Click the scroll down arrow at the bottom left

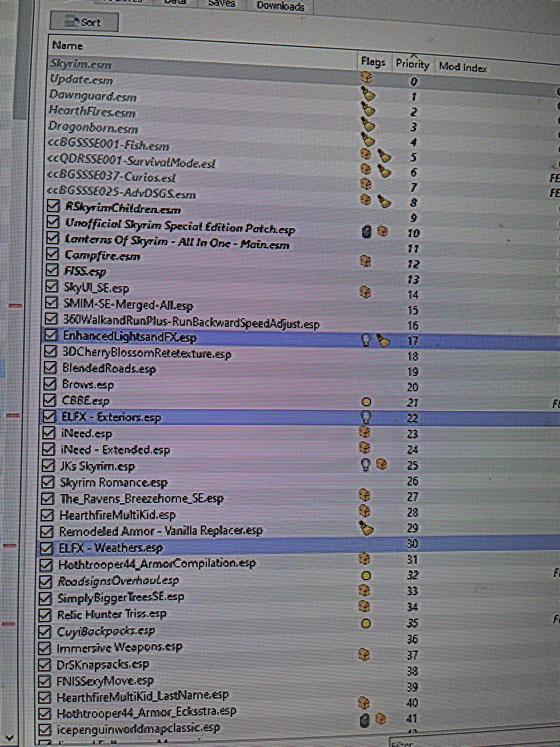[x=9, y=738]
